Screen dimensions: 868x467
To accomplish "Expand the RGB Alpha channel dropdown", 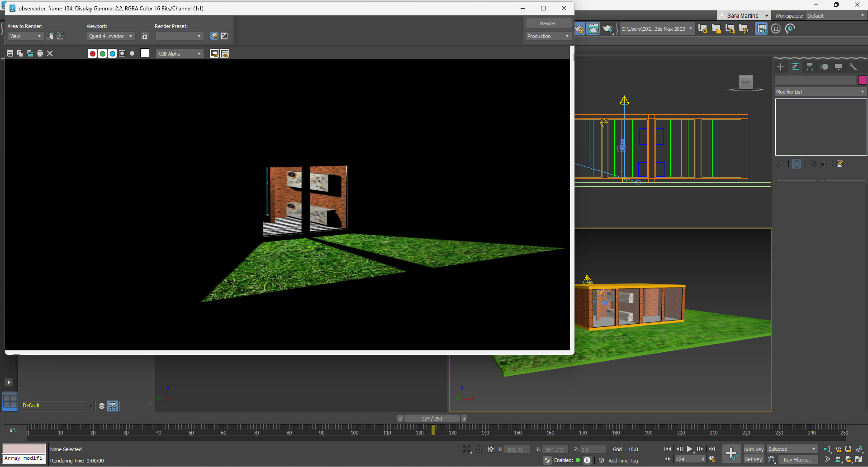I will (x=179, y=54).
